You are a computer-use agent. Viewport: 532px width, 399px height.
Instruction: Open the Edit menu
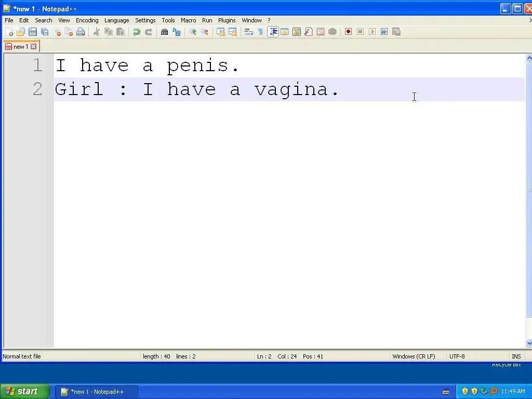click(24, 20)
